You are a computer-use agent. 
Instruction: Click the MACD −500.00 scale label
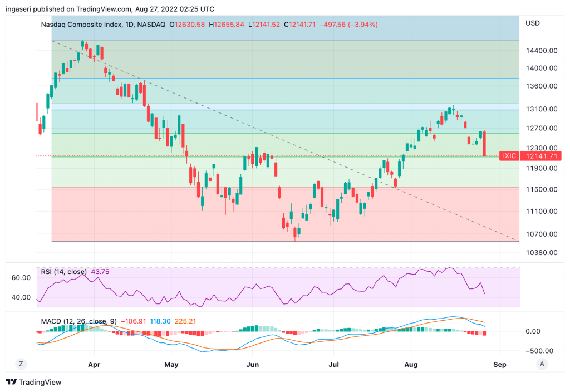(x=539, y=351)
